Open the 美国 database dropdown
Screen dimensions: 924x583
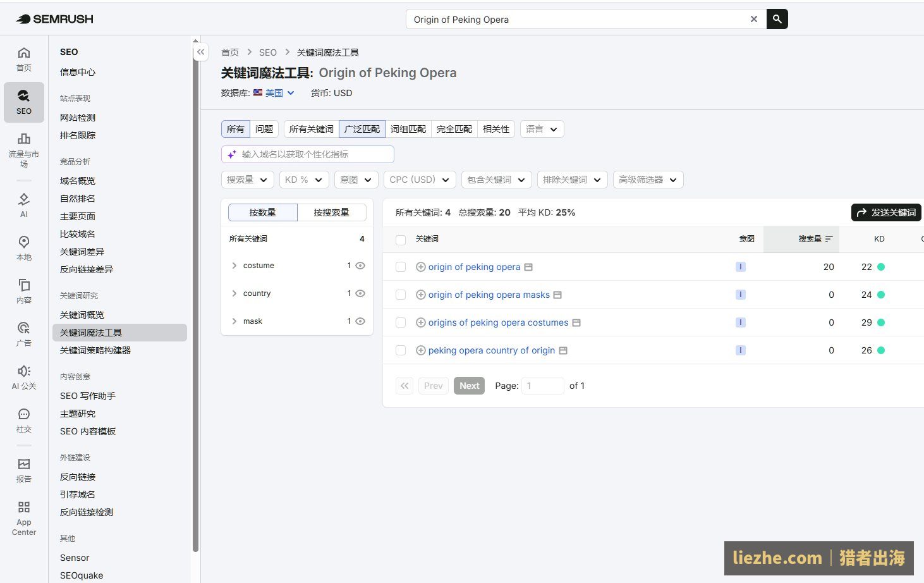tap(274, 93)
